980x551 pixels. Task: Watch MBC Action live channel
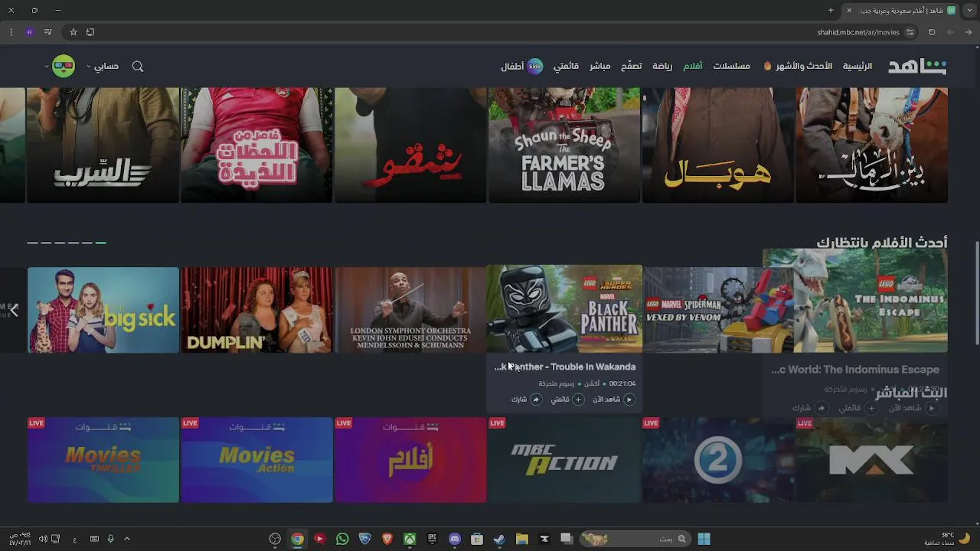coord(564,460)
